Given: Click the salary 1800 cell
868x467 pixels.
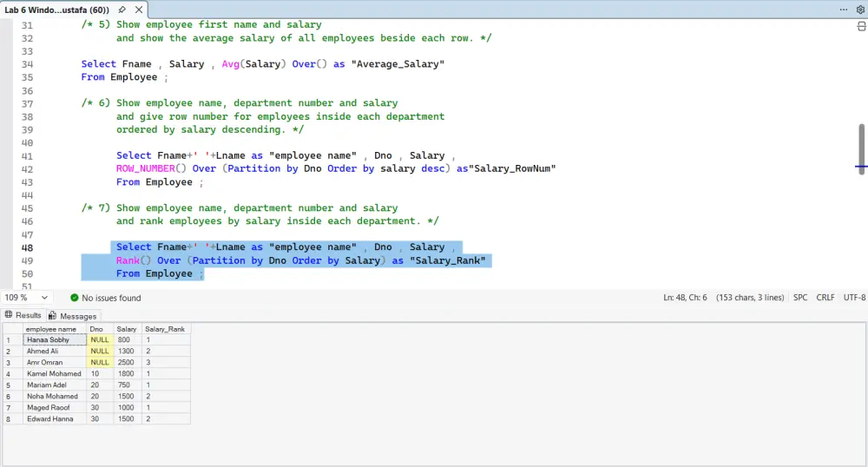Looking at the screenshot, I should pyautogui.click(x=128, y=374).
